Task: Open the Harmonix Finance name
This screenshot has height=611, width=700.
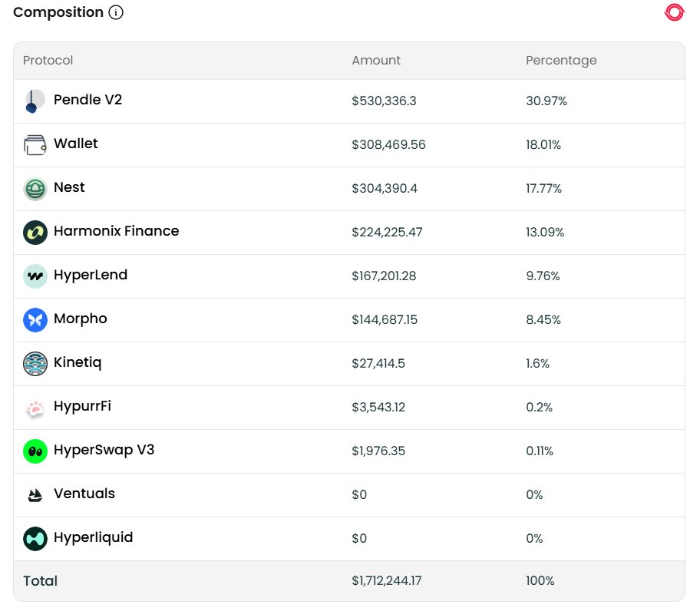Action: tap(116, 231)
